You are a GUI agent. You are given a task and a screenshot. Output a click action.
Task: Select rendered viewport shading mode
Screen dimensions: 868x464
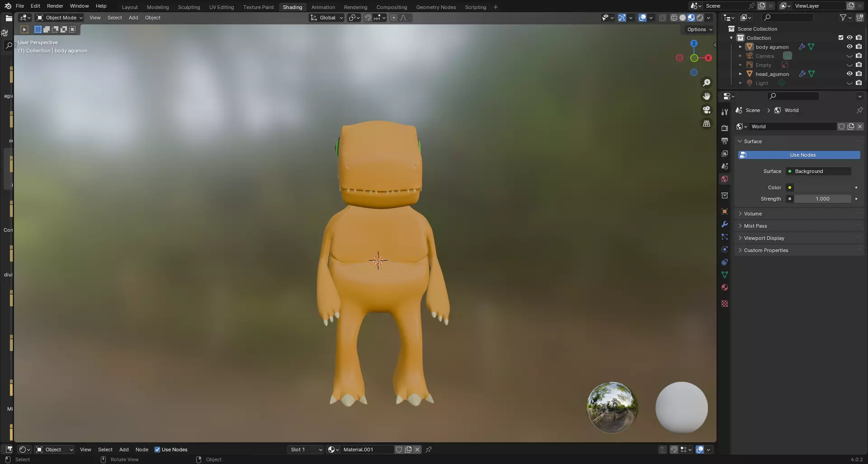700,18
